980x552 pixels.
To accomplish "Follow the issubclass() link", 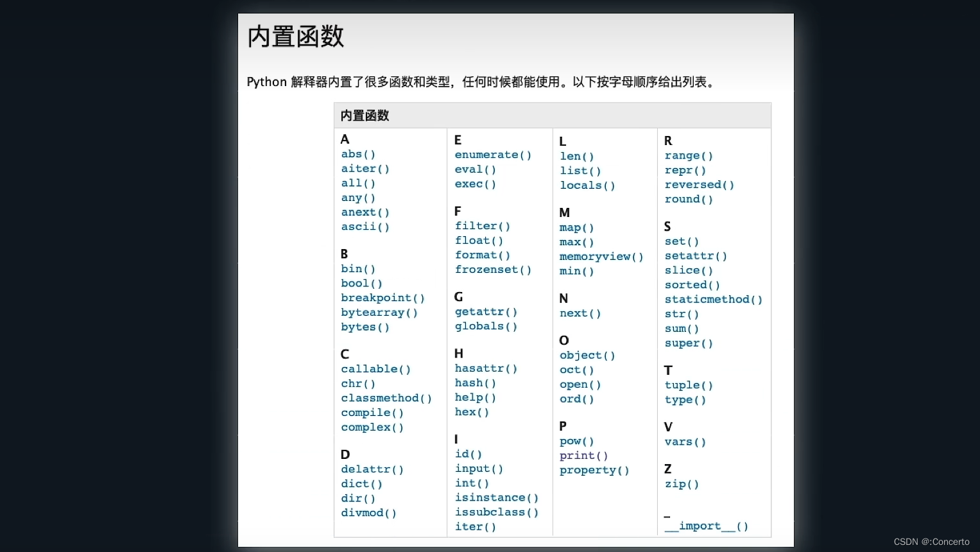I will [x=497, y=512].
